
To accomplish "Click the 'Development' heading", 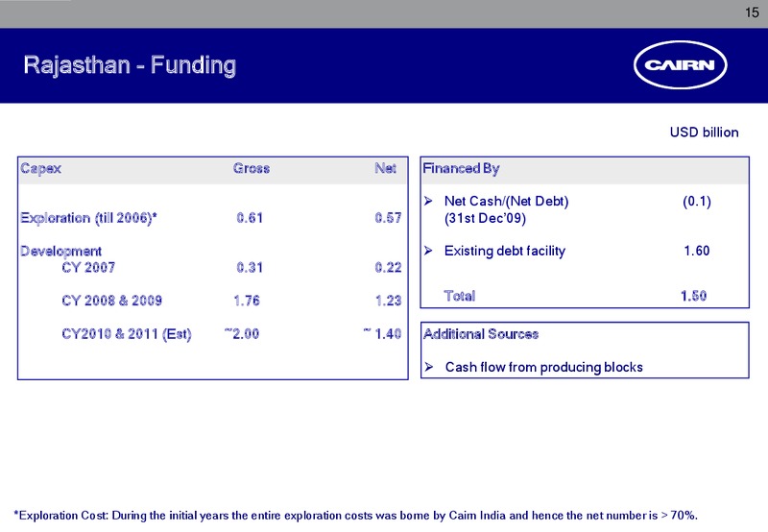I will click(60, 252).
